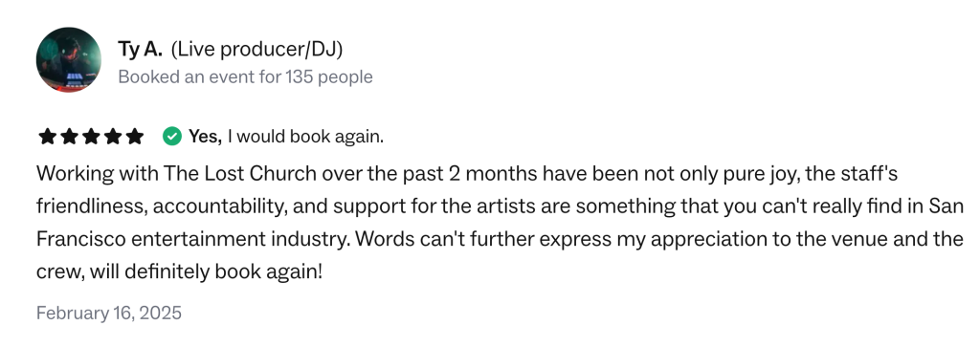980x347 pixels.
Task: Click the February 16, 2025 review date
Action: tap(109, 312)
